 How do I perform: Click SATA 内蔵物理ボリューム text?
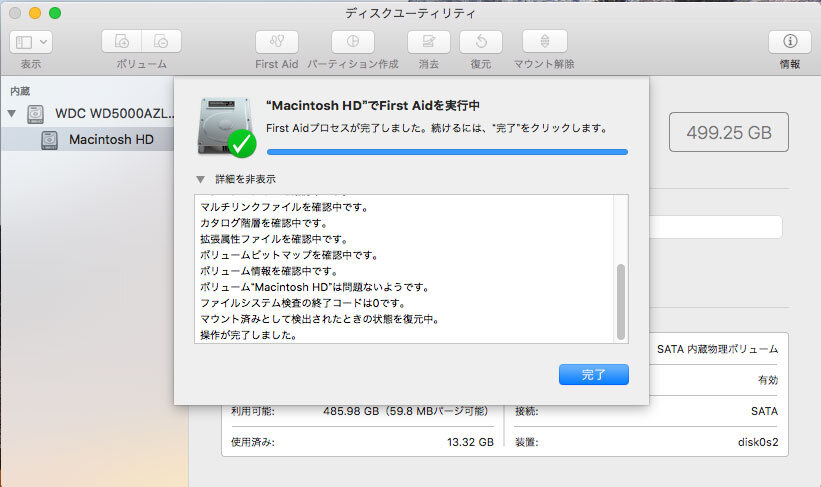click(x=717, y=349)
